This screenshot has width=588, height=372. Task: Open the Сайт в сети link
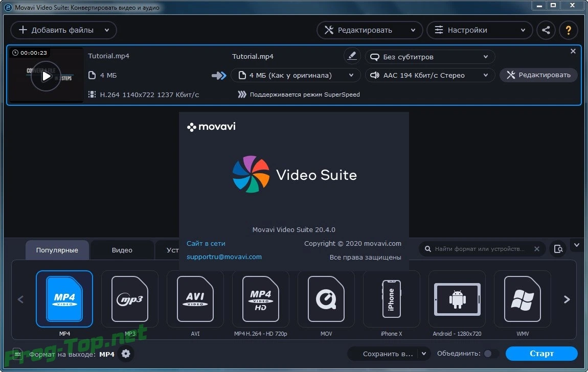pos(206,244)
